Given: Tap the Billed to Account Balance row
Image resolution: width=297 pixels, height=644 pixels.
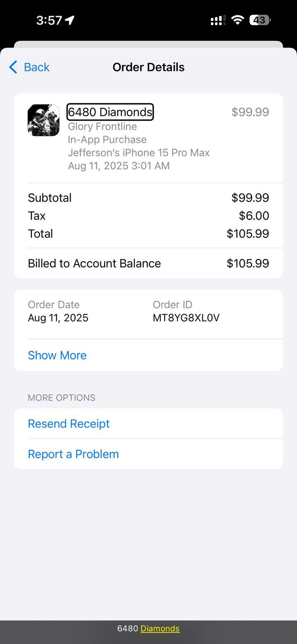Looking at the screenshot, I should click(148, 263).
